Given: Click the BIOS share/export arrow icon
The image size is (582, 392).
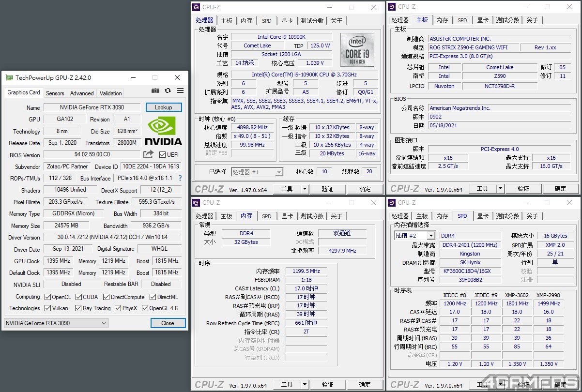Looking at the screenshot, I should (148, 154).
